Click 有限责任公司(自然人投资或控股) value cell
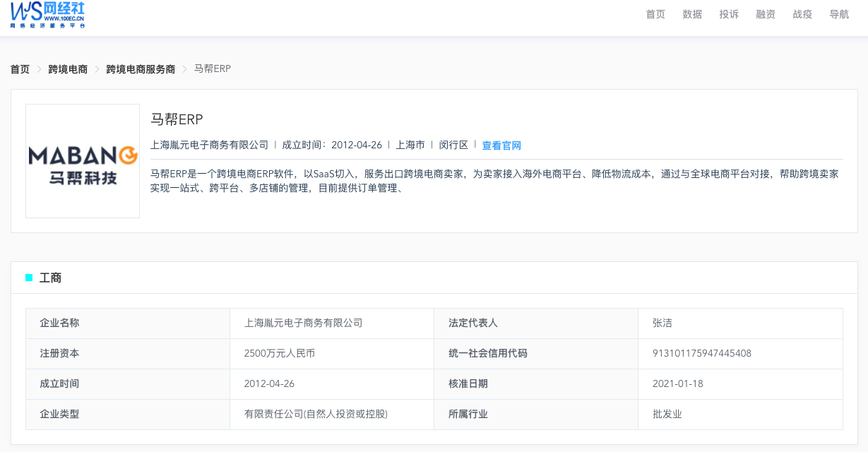The width and height of the screenshot is (868, 452). (332, 415)
